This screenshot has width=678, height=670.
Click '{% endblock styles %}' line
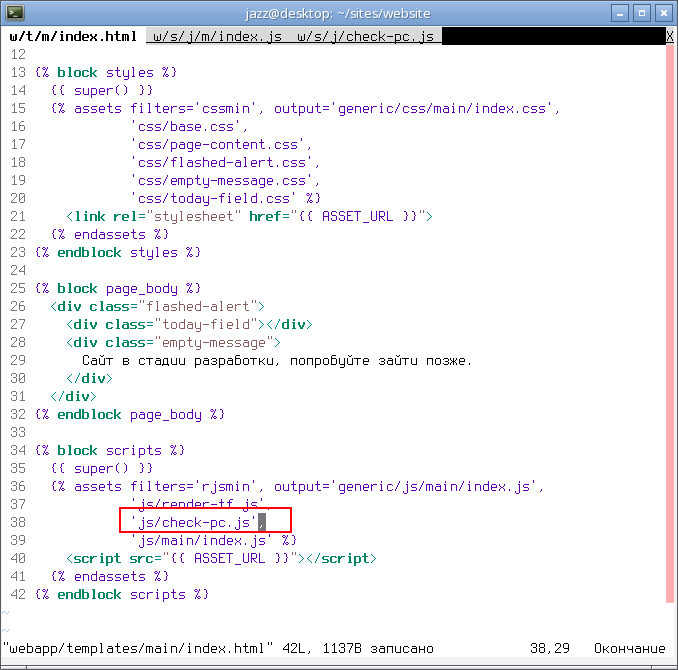(x=118, y=253)
